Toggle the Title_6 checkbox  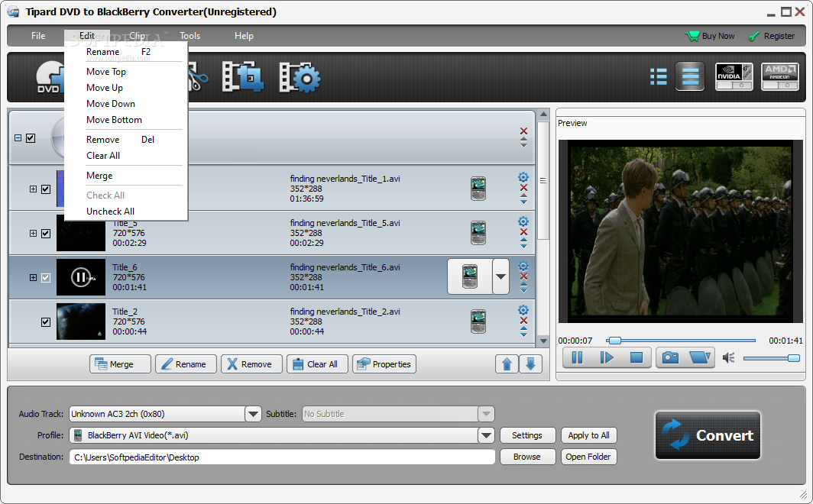[46, 278]
